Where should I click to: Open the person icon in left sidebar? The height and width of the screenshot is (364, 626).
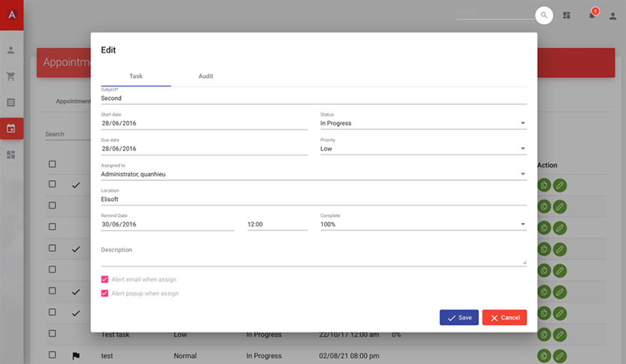[x=11, y=50]
